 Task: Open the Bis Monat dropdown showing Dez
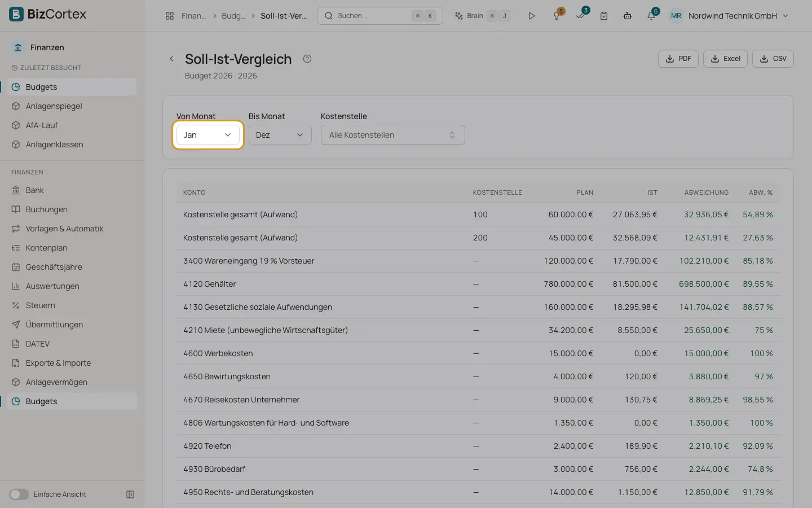click(280, 135)
